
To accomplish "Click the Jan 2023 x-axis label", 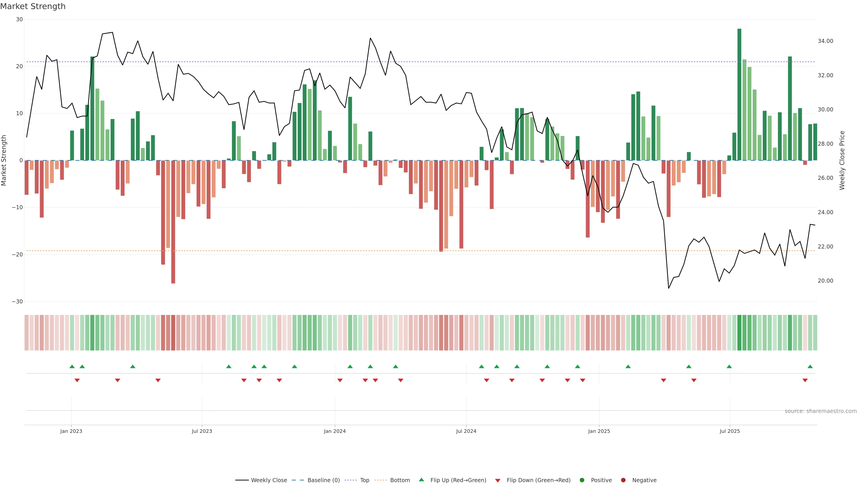I will coord(71,431).
